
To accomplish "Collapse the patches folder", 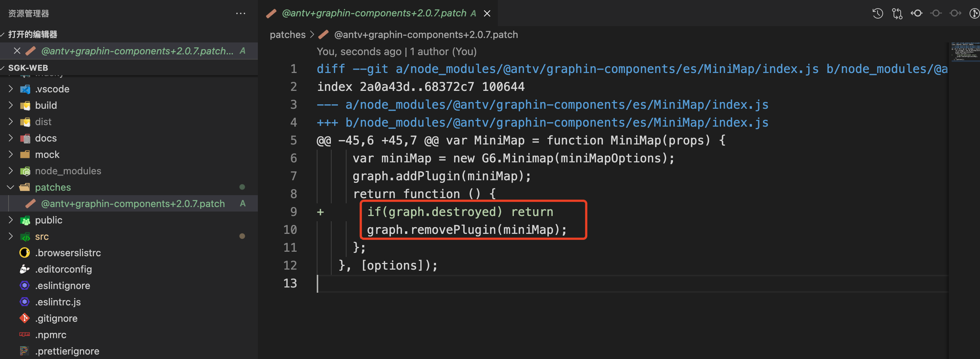I will pos(10,187).
